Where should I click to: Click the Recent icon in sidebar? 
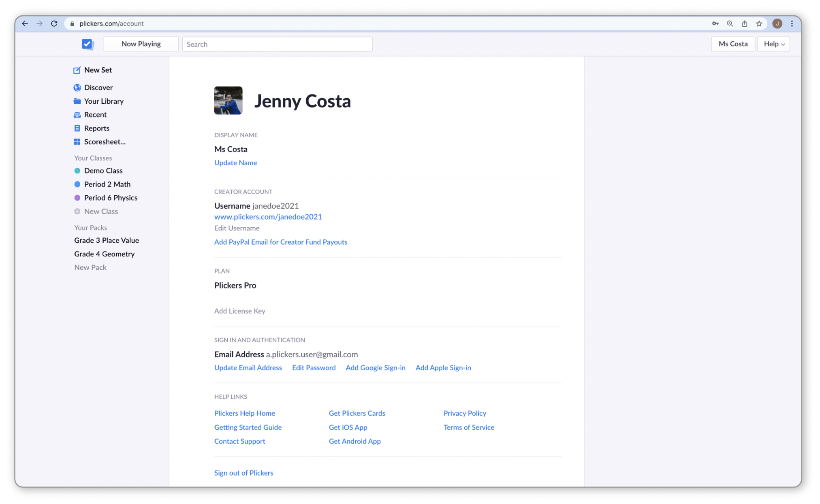(x=77, y=115)
